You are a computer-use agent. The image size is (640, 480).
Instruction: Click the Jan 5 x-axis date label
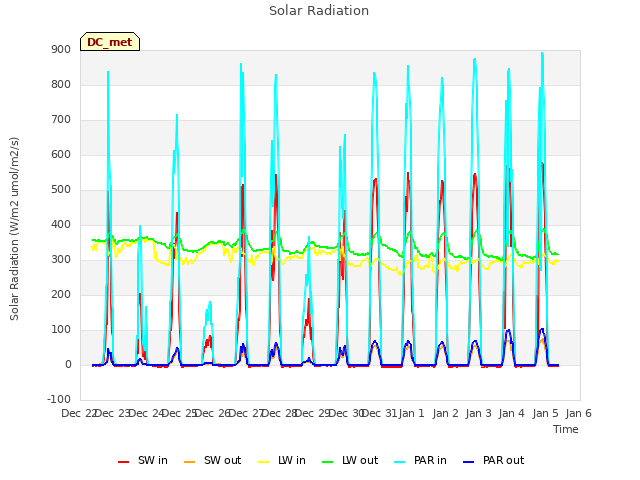[545, 413]
